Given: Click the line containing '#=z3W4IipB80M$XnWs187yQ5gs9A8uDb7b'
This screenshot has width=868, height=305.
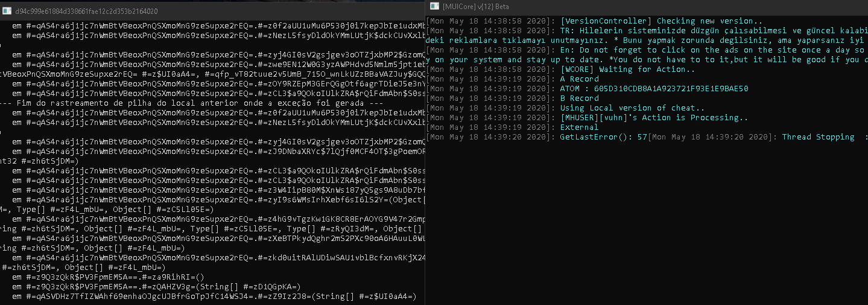Looking at the screenshot, I should point(219,190).
